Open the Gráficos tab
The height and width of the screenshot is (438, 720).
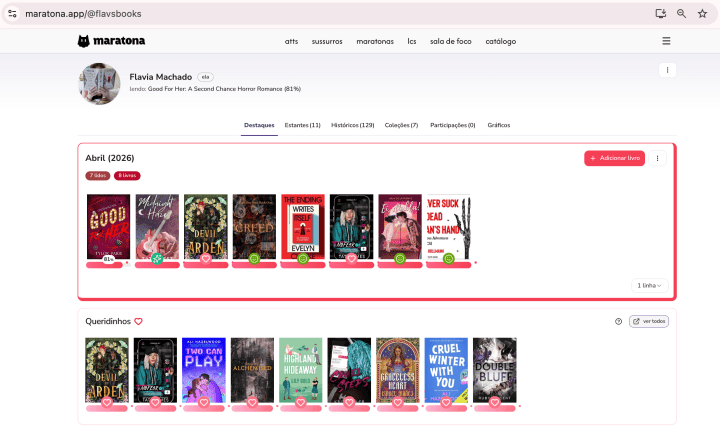pos(498,125)
